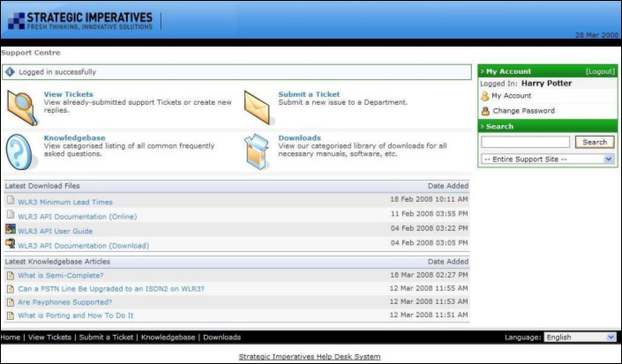Screen dimensions: 622x364
Task: Click the View Tickets magnifier icon
Action: (x=22, y=107)
